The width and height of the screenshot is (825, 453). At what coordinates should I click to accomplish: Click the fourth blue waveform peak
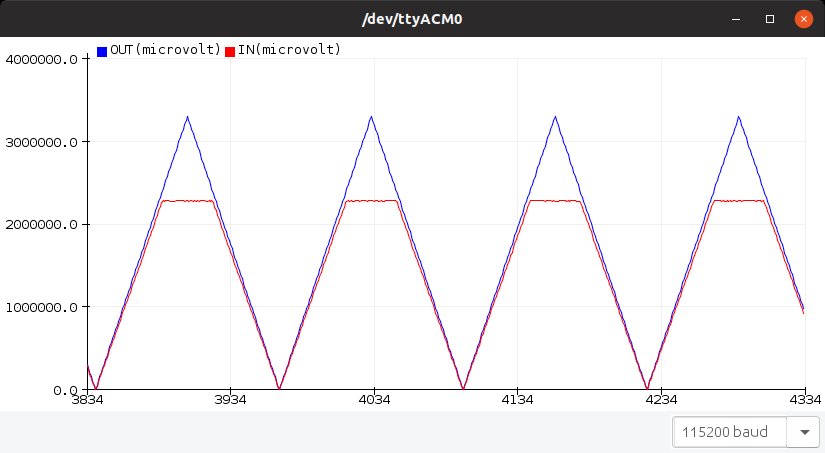click(739, 117)
